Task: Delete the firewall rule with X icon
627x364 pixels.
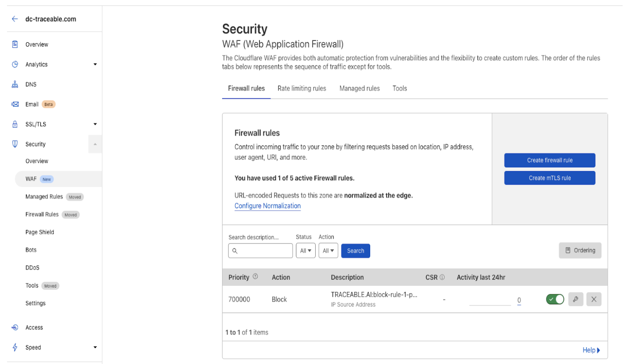Action: pos(594,299)
